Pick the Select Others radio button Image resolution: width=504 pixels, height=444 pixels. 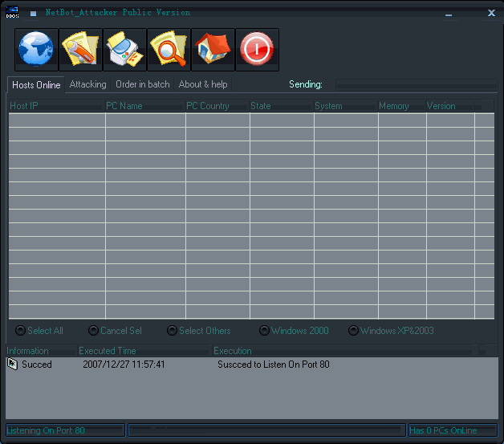point(172,331)
